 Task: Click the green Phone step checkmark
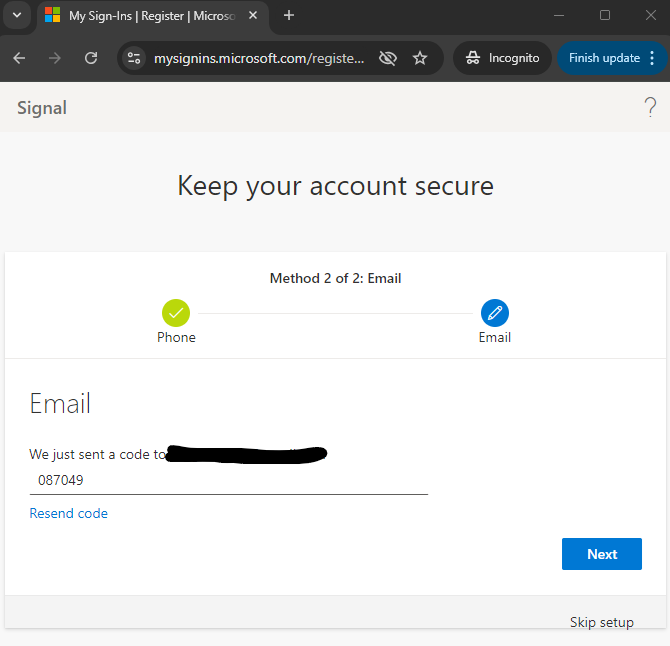[176, 313]
